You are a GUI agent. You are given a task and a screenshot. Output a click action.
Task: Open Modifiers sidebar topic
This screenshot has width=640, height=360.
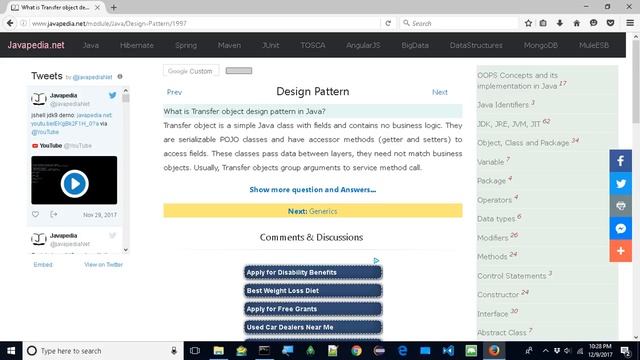(x=492, y=238)
